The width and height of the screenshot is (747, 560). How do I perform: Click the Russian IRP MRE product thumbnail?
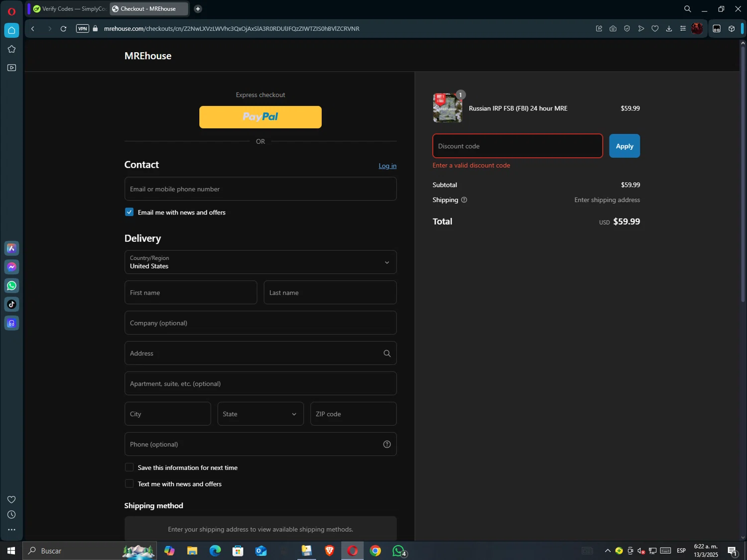pyautogui.click(x=447, y=108)
